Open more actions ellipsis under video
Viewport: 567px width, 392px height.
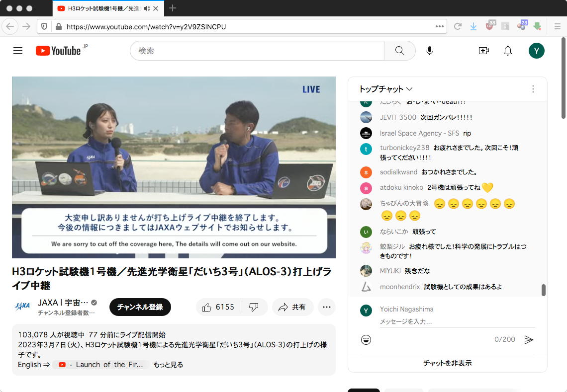tap(327, 307)
